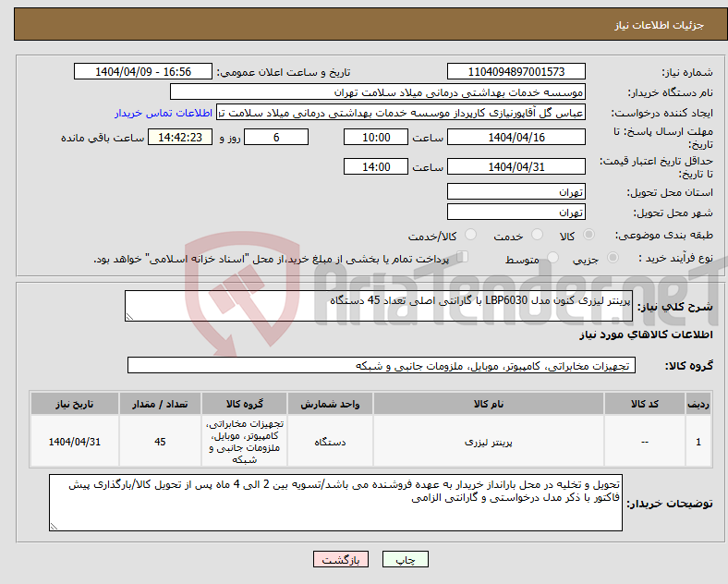
Task: Click the need date cell 1404/04/31
Action: coord(74,442)
